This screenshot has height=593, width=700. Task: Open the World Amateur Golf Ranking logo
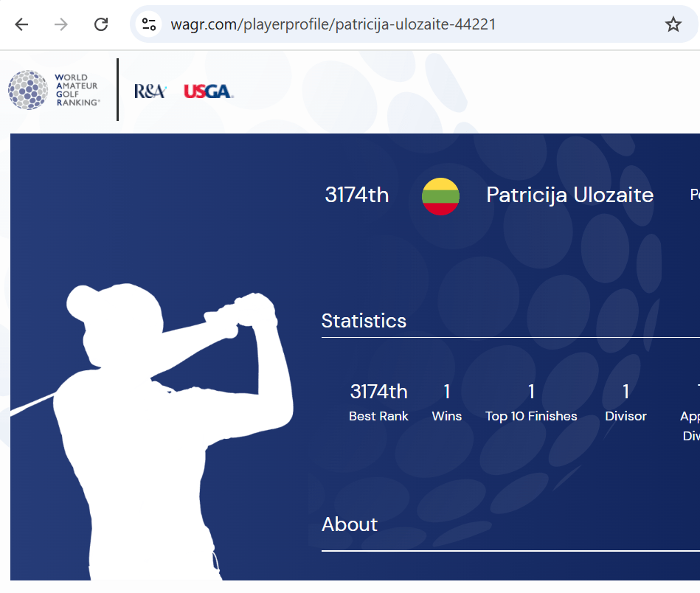[54, 90]
